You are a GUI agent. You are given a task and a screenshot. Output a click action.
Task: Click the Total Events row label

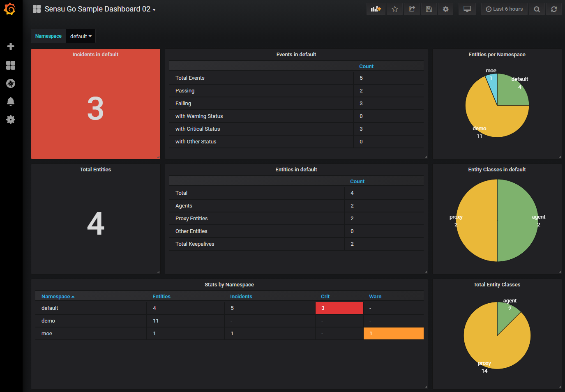[190, 78]
